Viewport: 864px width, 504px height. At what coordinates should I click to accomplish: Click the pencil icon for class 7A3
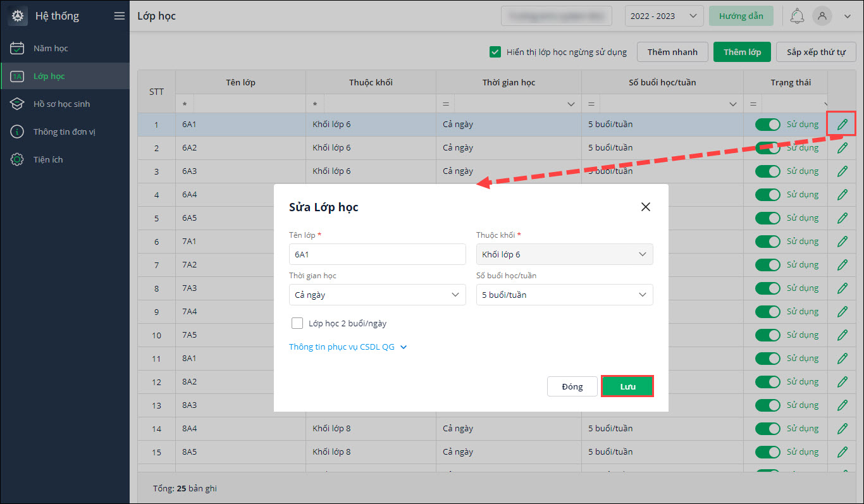pos(842,288)
